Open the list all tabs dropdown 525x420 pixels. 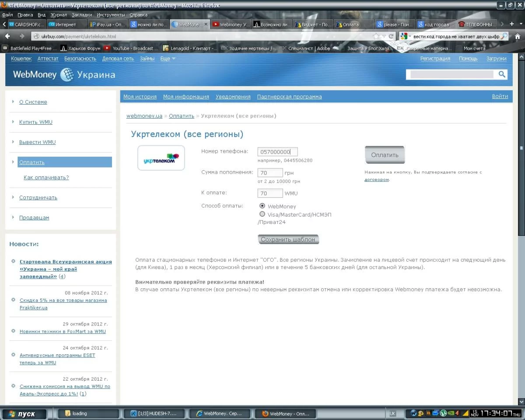tap(520, 24)
